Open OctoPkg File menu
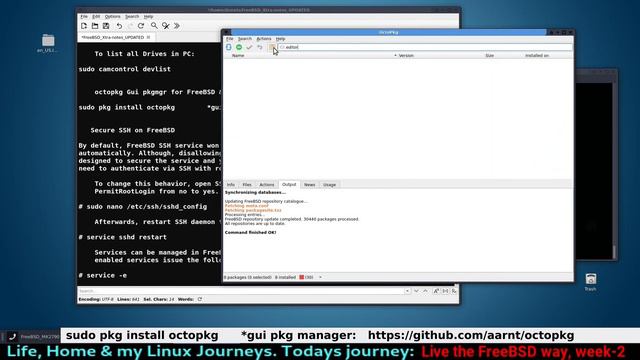 (230, 39)
